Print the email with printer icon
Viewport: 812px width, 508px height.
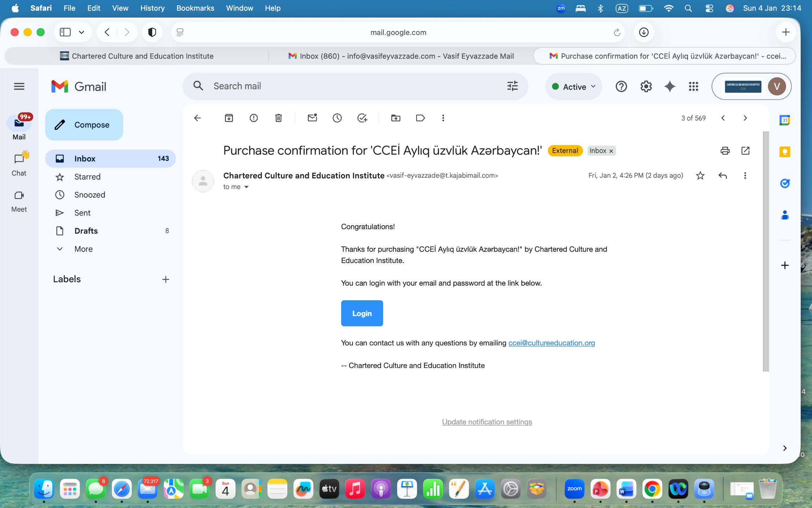tap(725, 151)
